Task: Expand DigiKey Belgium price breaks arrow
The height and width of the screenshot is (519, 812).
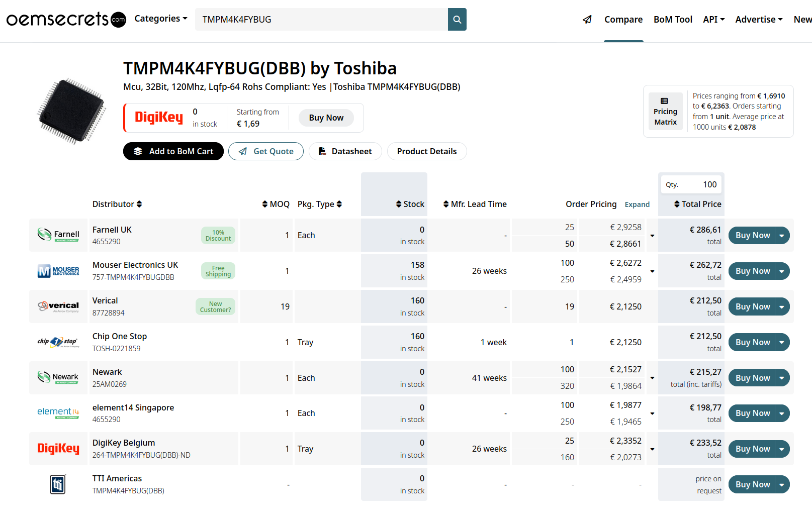Action: (652, 449)
